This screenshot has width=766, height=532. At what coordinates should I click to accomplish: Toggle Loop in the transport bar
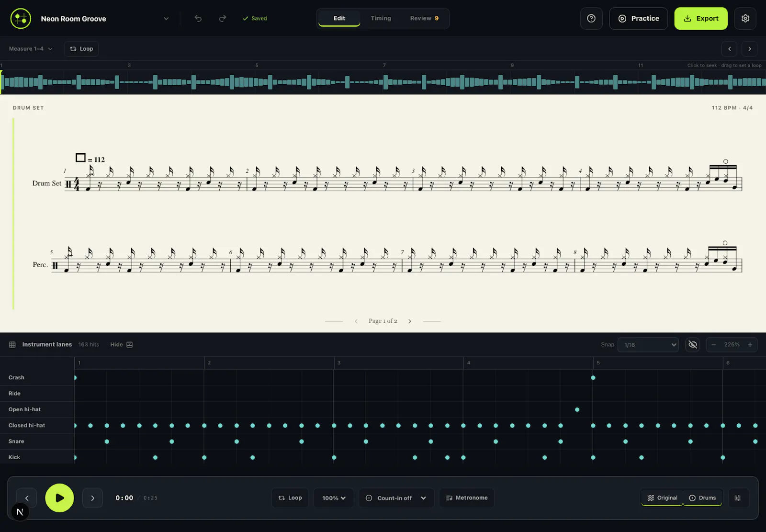290,498
